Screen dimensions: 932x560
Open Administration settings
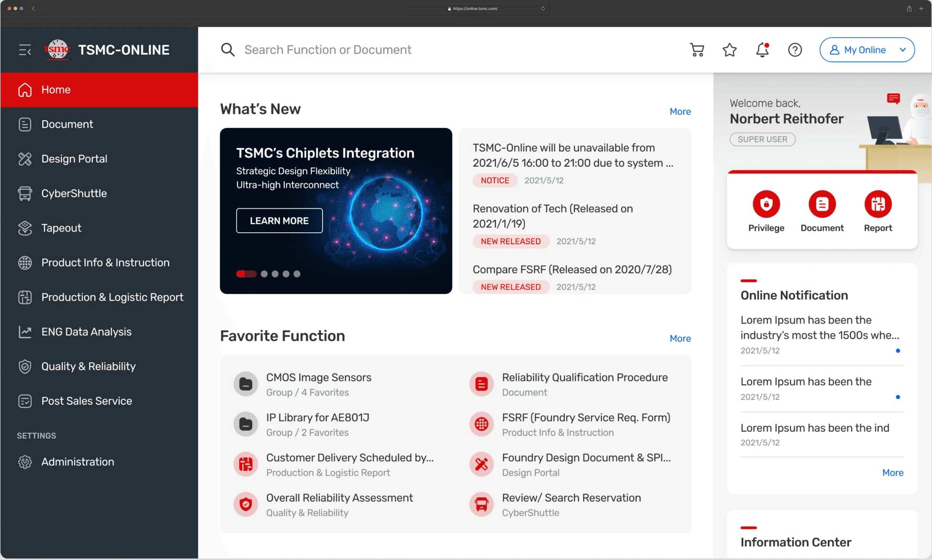click(99, 462)
